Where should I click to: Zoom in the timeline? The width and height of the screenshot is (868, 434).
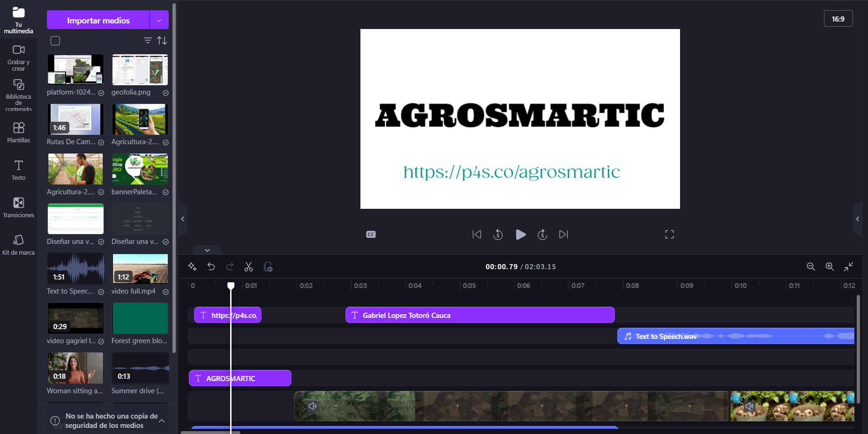tap(830, 266)
